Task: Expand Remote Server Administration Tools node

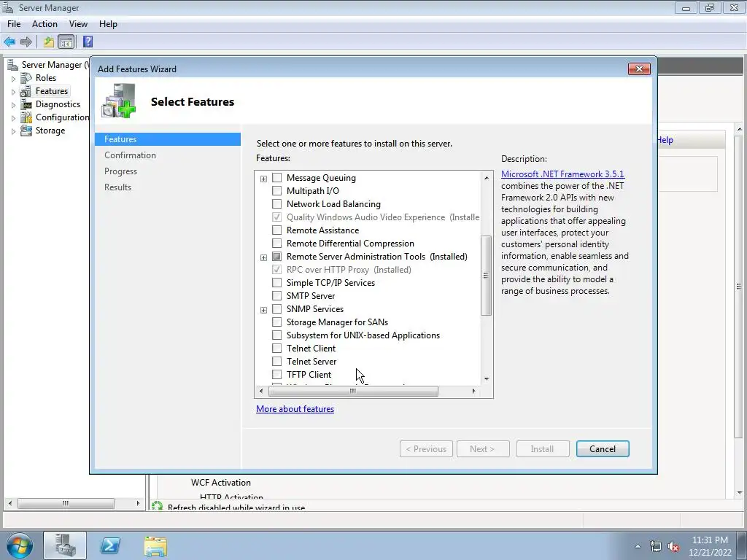Action: pos(263,257)
